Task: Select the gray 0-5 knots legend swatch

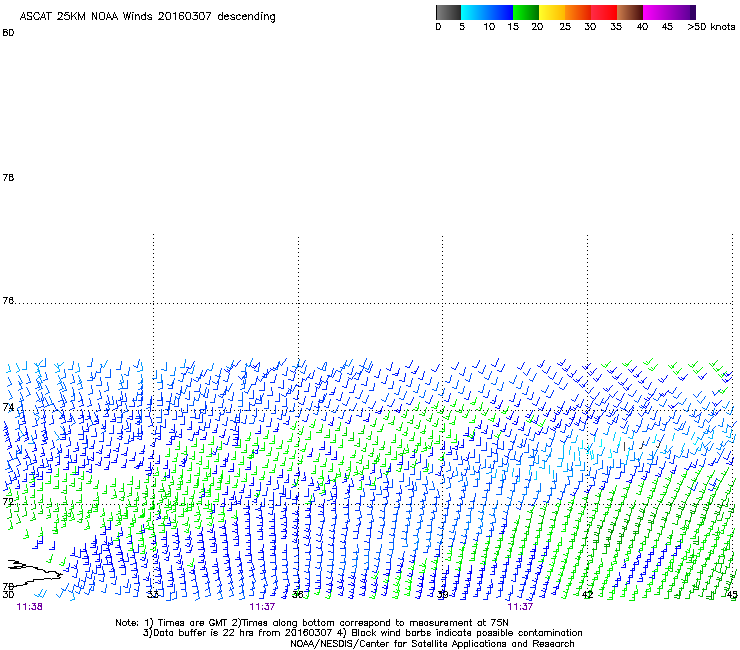Action: 448,12
